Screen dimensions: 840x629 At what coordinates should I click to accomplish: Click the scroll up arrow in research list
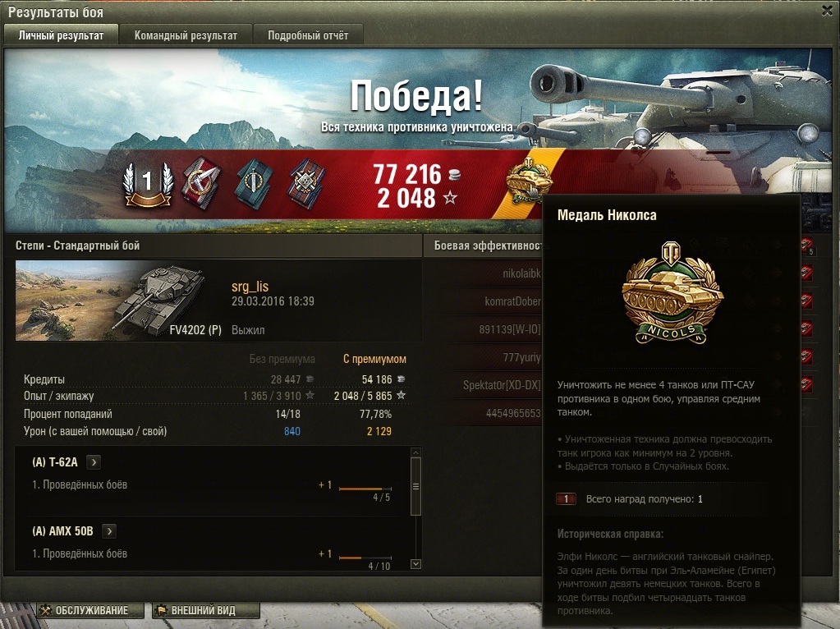click(x=415, y=452)
